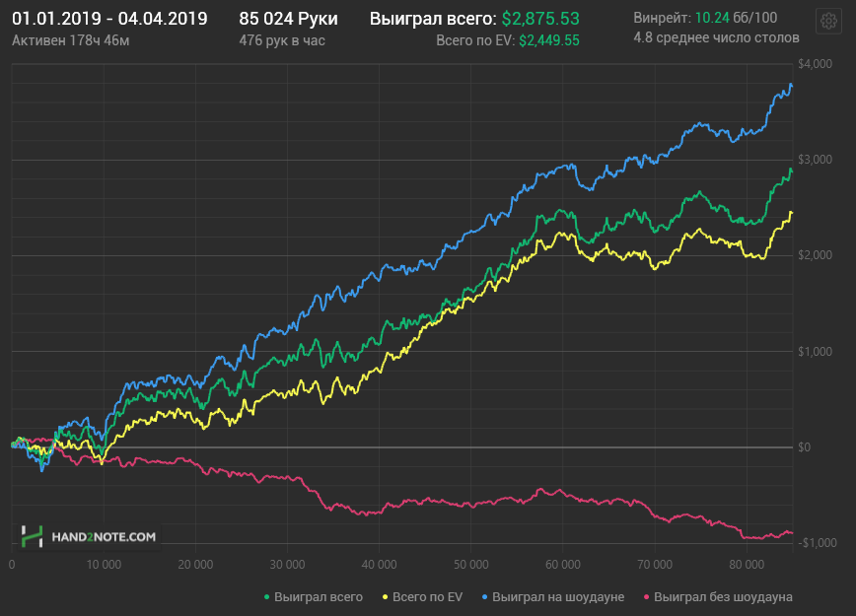Viewport: 856px width, 616px height.
Task: Click 'Активен 178ч 46м' activity text
Action: point(70,40)
